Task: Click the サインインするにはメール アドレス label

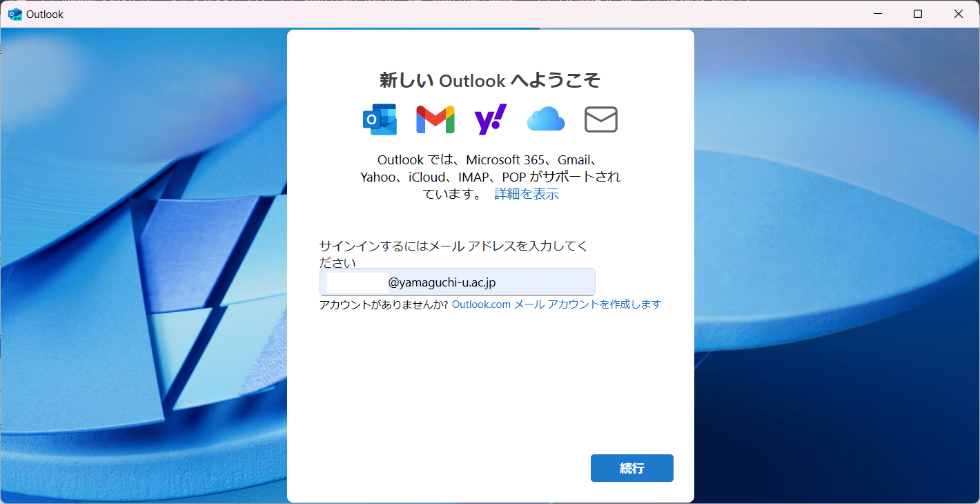Action: (453, 254)
